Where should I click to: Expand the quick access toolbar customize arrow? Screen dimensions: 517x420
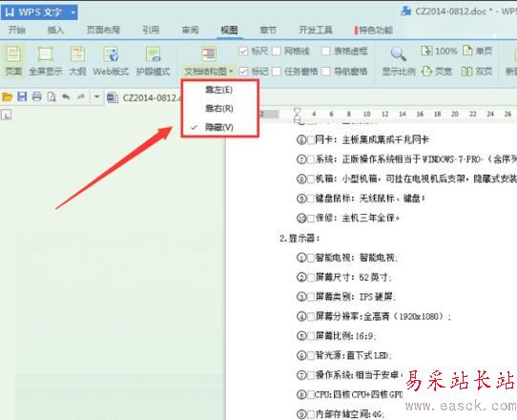coord(96,96)
